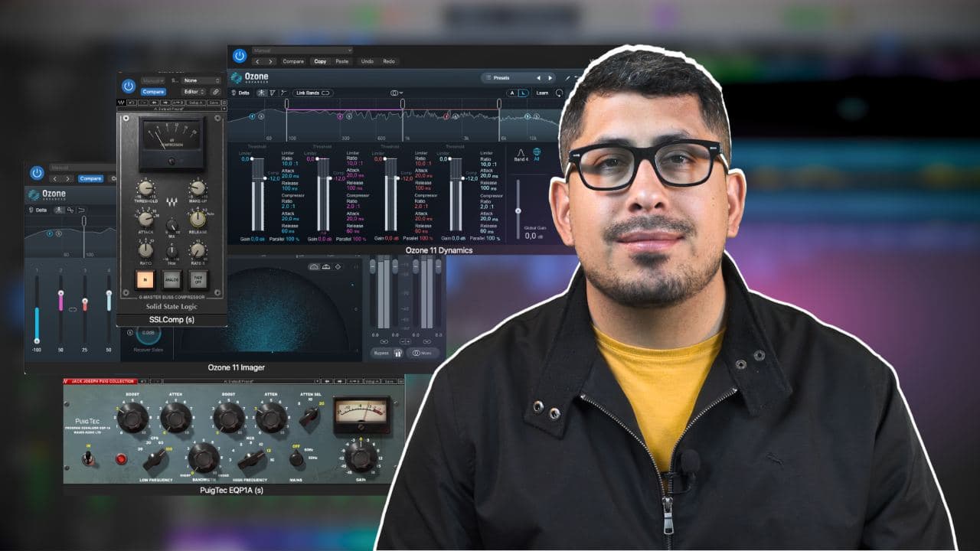The width and height of the screenshot is (980, 551).
Task: Click Undo in the Ozone Dynamics header
Action: [x=367, y=61]
